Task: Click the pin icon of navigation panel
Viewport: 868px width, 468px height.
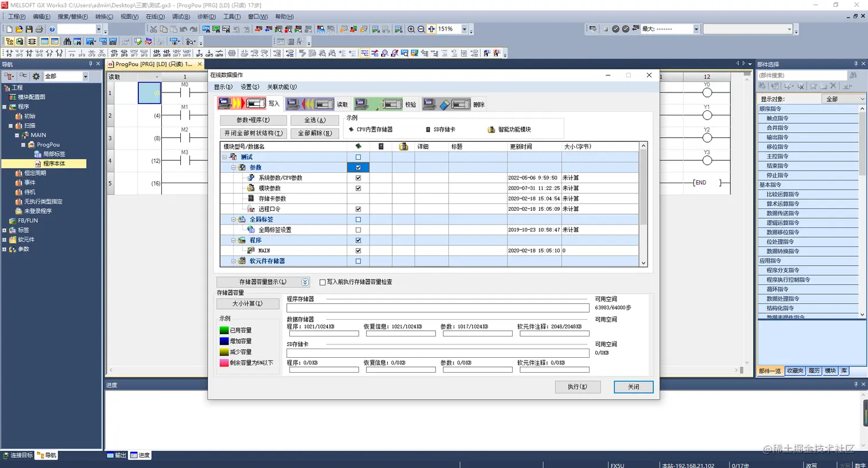Action: [x=90, y=64]
